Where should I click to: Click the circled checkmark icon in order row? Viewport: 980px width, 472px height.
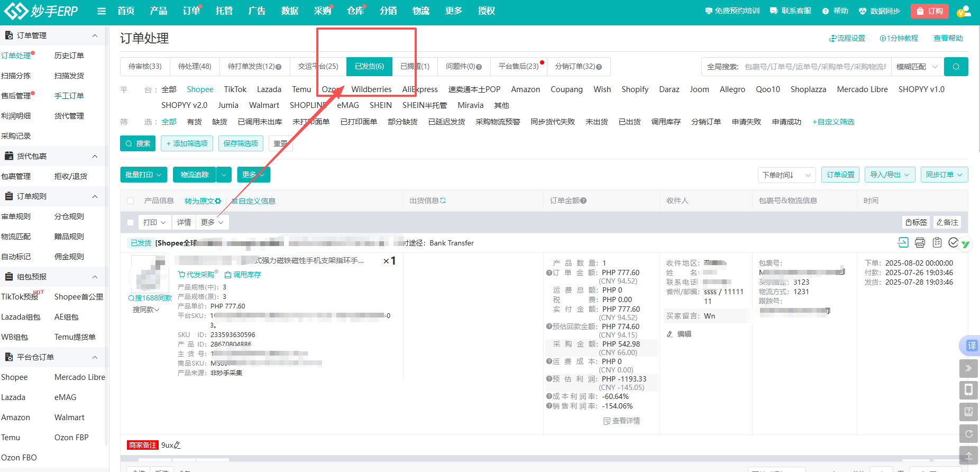coord(953,242)
